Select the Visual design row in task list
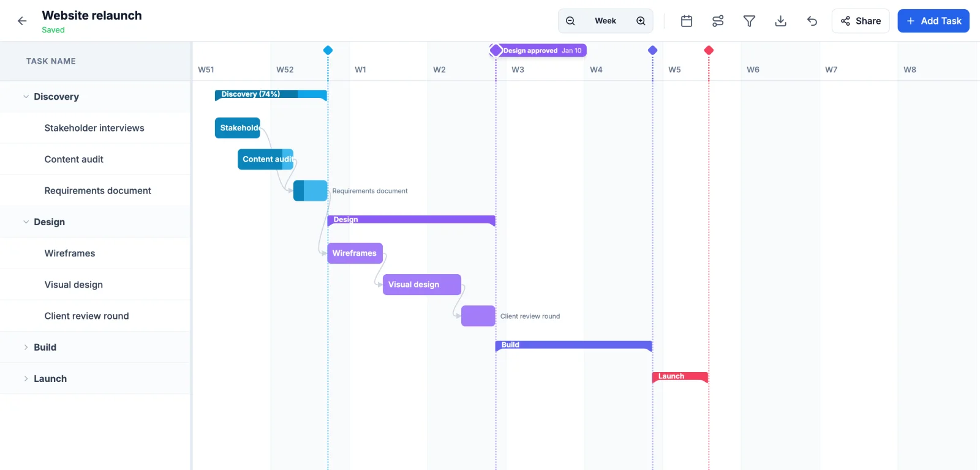The image size is (980, 470). [96, 285]
